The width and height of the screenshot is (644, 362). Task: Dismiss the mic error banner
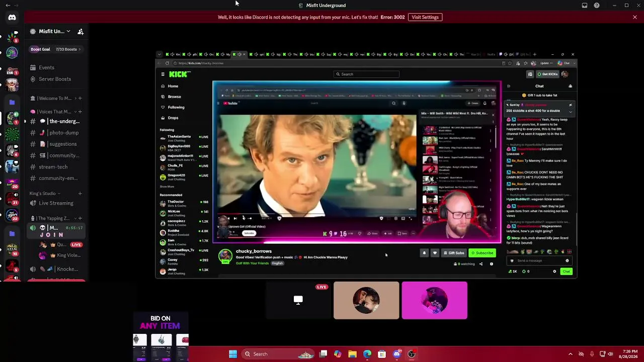635,17
